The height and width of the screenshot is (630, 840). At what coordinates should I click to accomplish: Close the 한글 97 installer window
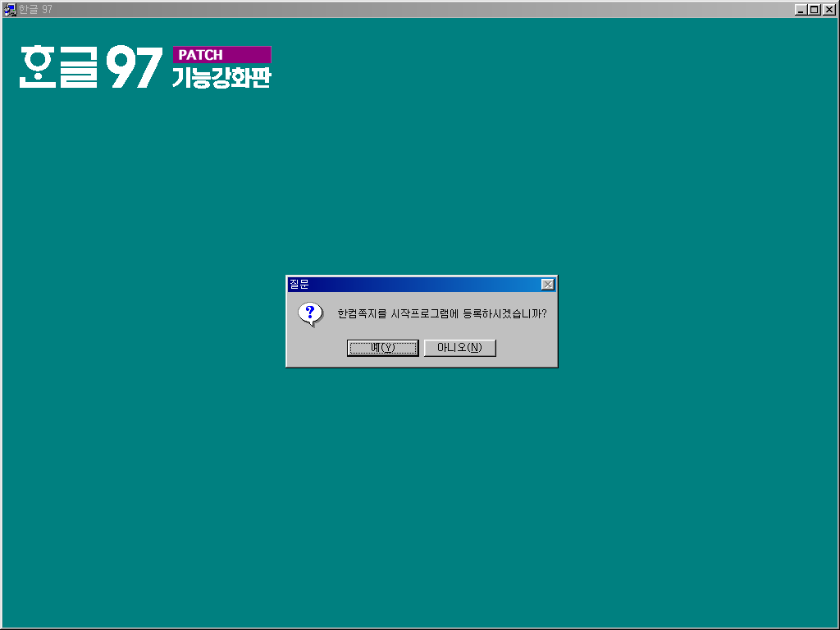[829, 10]
